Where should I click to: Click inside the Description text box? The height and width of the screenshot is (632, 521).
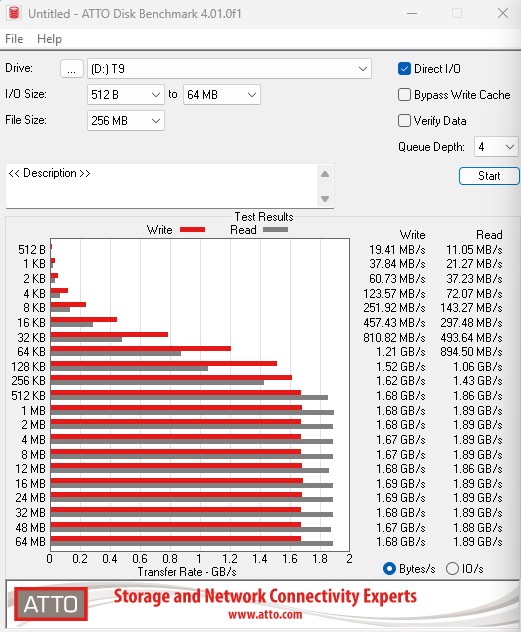coord(161,186)
